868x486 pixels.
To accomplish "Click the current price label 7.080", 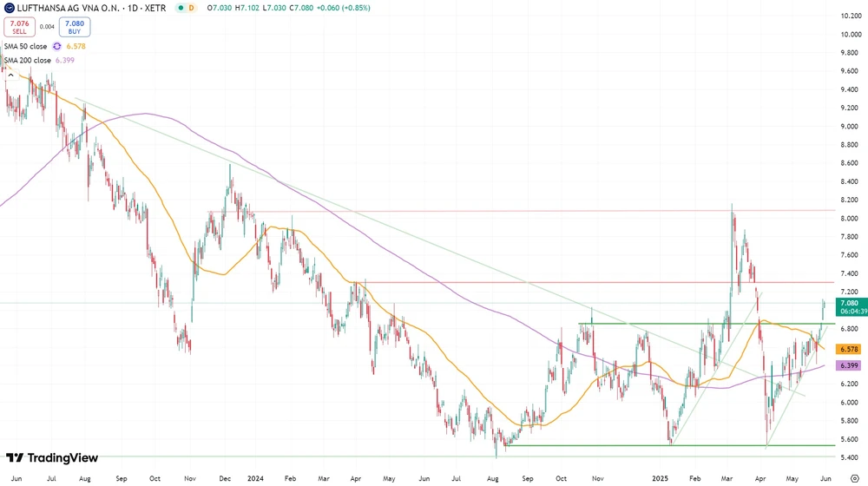I will click(849, 304).
